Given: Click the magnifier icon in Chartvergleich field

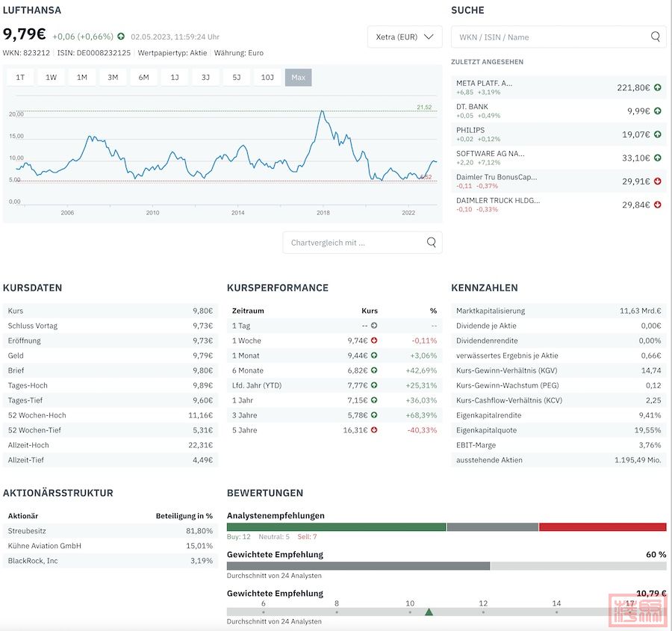Looking at the screenshot, I should (431, 243).
